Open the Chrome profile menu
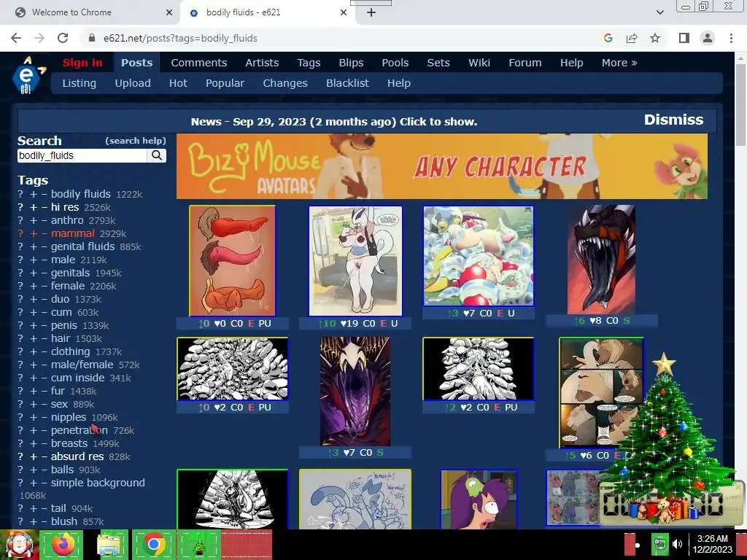The height and width of the screenshot is (560, 747). tap(708, 38)
